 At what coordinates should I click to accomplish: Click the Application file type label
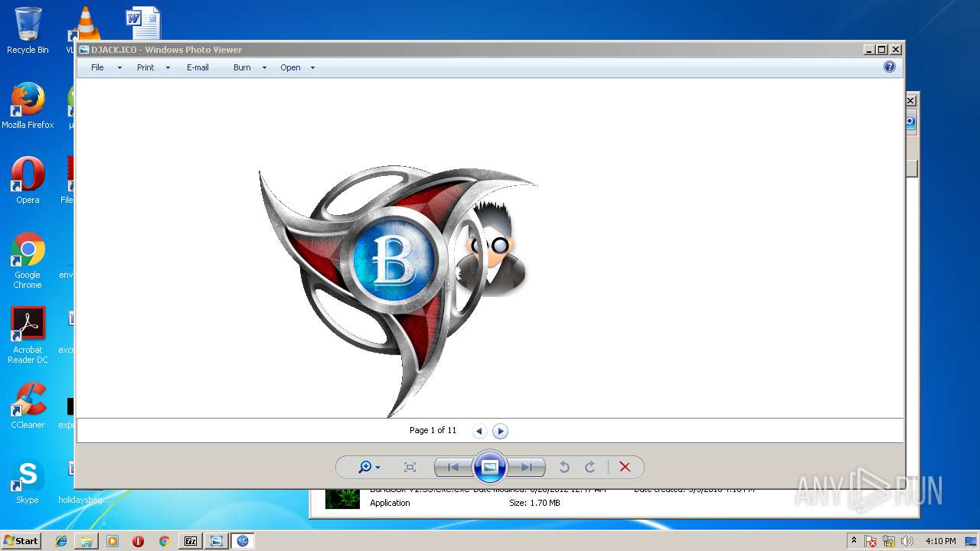coord(390,503)
